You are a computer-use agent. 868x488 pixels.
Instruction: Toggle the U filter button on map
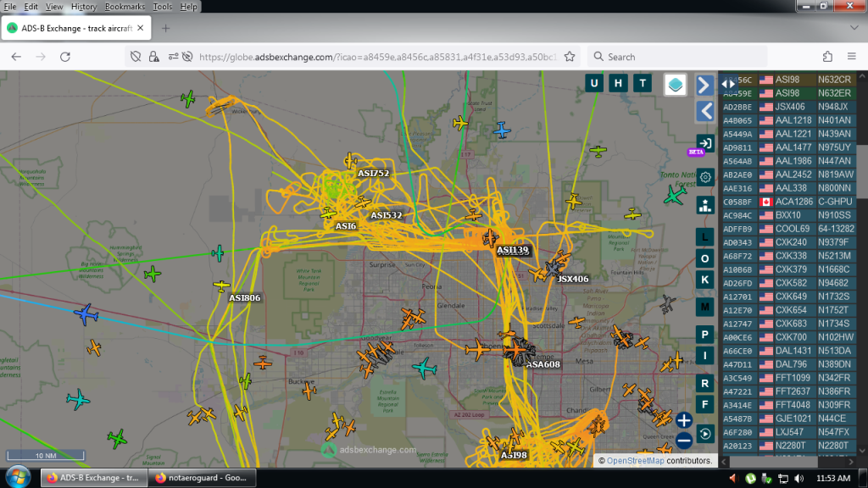[x=594, y=84]
